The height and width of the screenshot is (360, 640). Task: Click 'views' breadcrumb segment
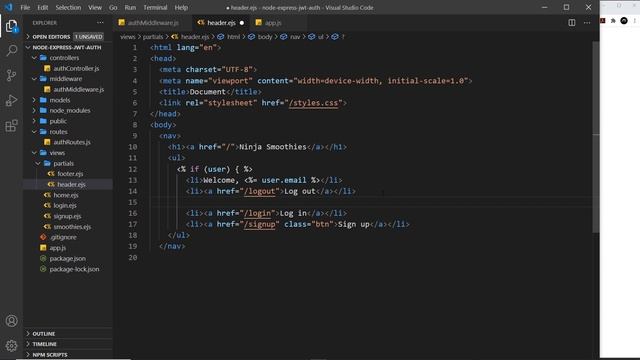point(127,37)
